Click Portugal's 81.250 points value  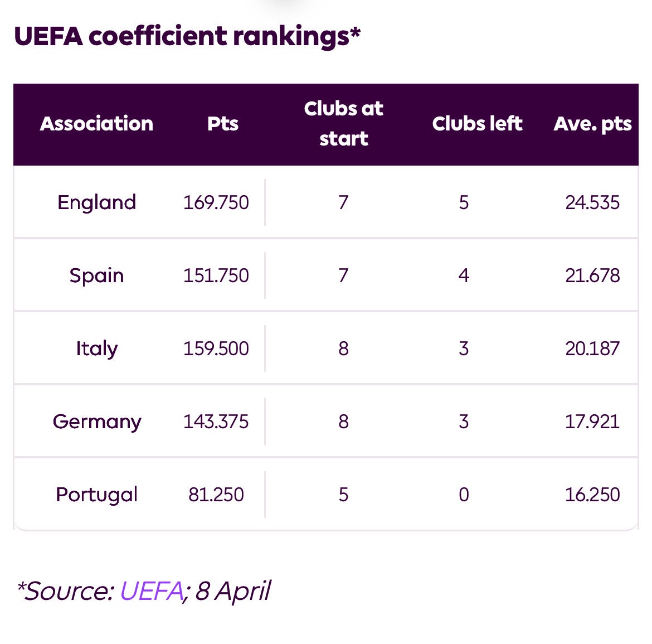tap(216, 495)
